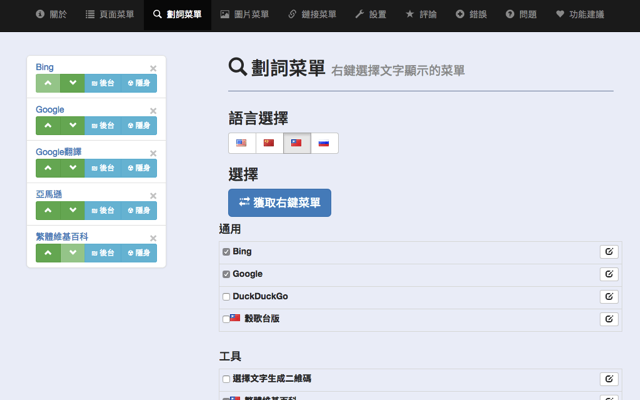Open the 鏈接菜單 tab
The image size is (640, 400).
[312, 14]
